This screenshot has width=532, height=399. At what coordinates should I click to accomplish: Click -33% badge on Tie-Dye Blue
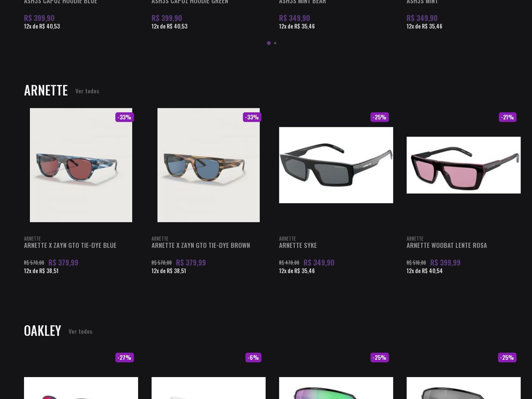[125, 117]
